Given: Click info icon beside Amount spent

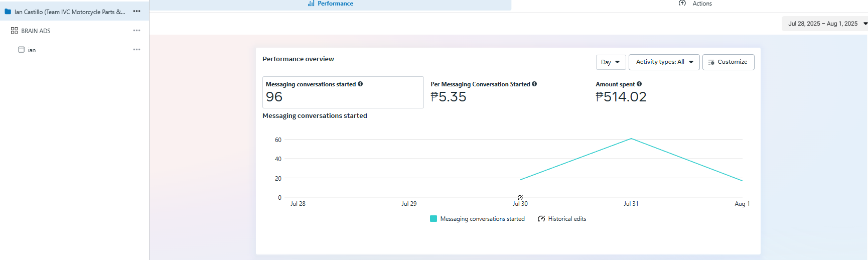Looking at the screenshot, I should 639,84.
